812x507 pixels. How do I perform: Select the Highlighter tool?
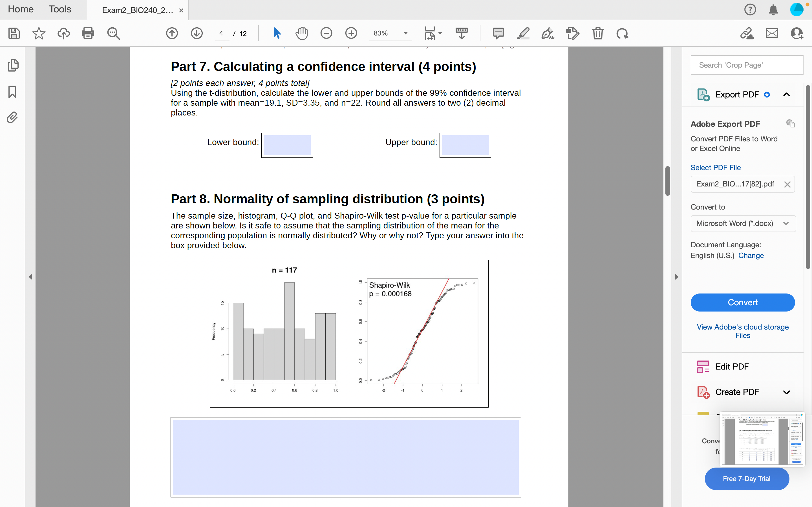coord(524,33)
